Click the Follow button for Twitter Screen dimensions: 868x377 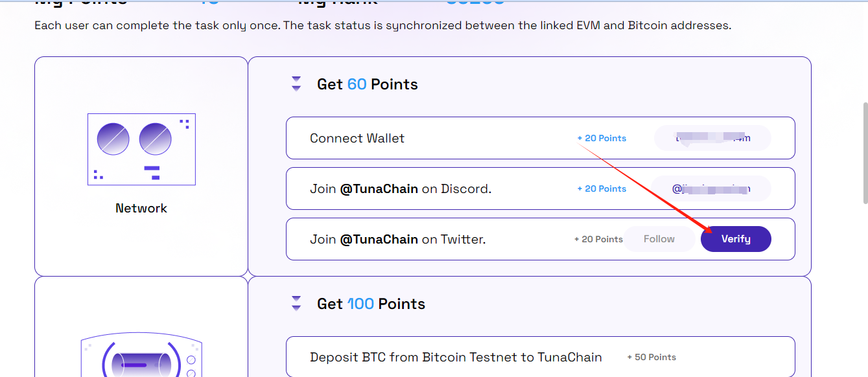point(659,239)
